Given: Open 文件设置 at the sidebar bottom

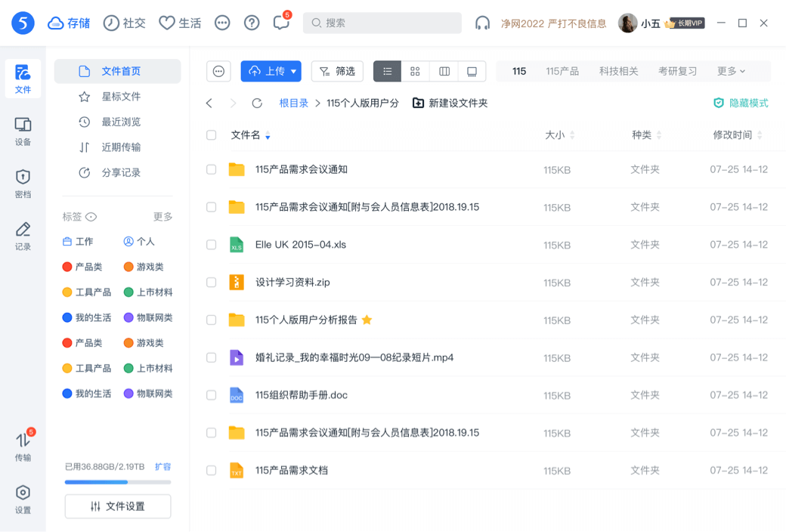Looking at the screenshot, I should pos(117,506).
